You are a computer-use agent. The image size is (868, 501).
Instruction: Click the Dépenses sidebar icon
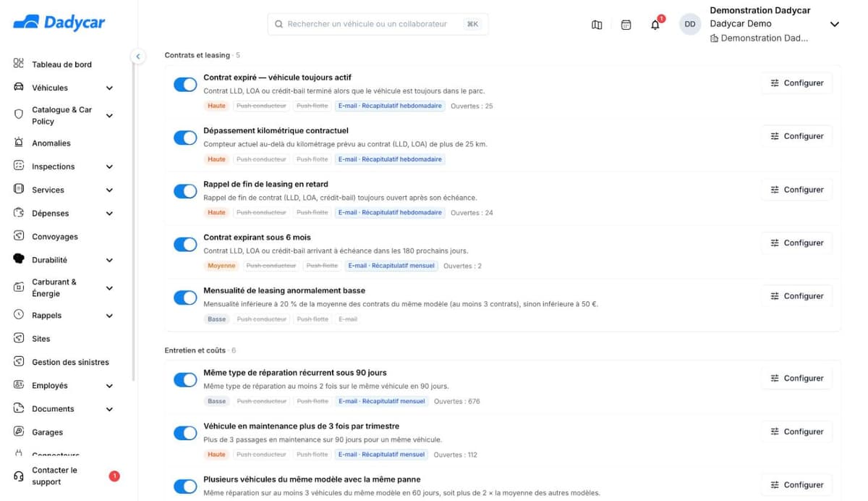(19, 213)
